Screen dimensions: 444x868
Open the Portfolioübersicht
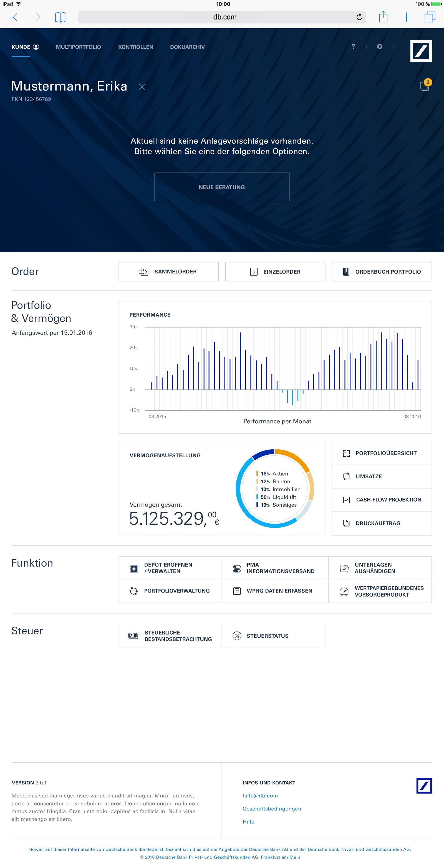(381, 453)
